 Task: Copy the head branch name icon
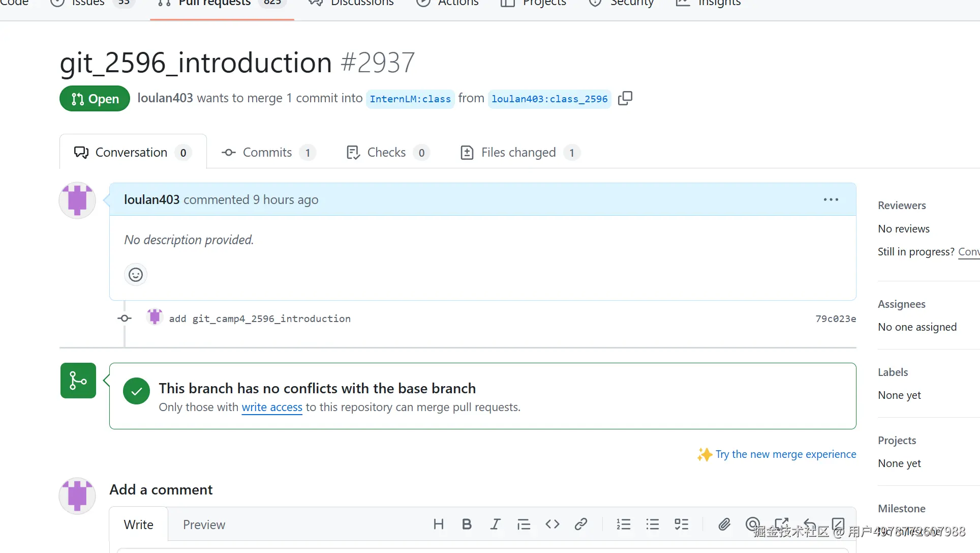click(x=625, y=98)
